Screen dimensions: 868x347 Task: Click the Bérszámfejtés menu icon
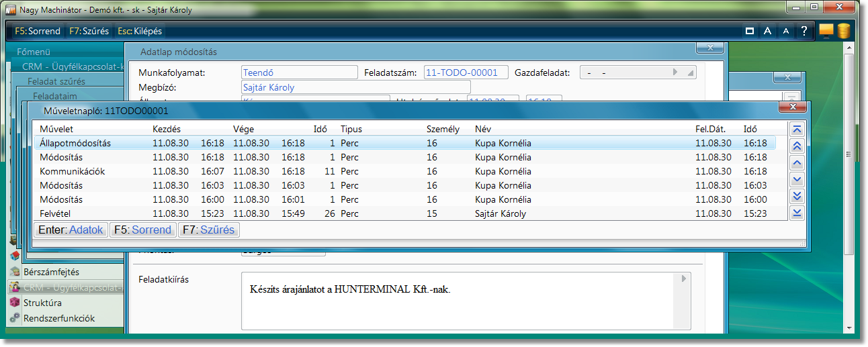[x=14, y=272]
